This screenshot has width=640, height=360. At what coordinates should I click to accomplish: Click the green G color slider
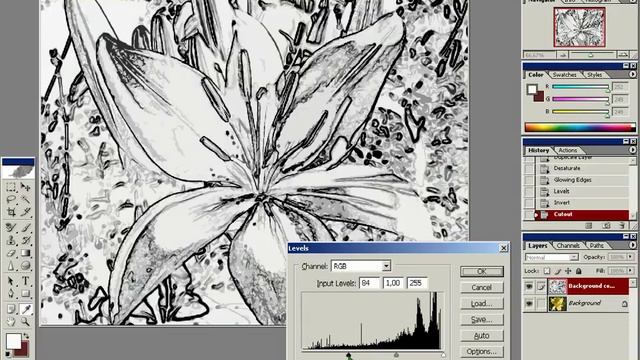pos(580,99)
